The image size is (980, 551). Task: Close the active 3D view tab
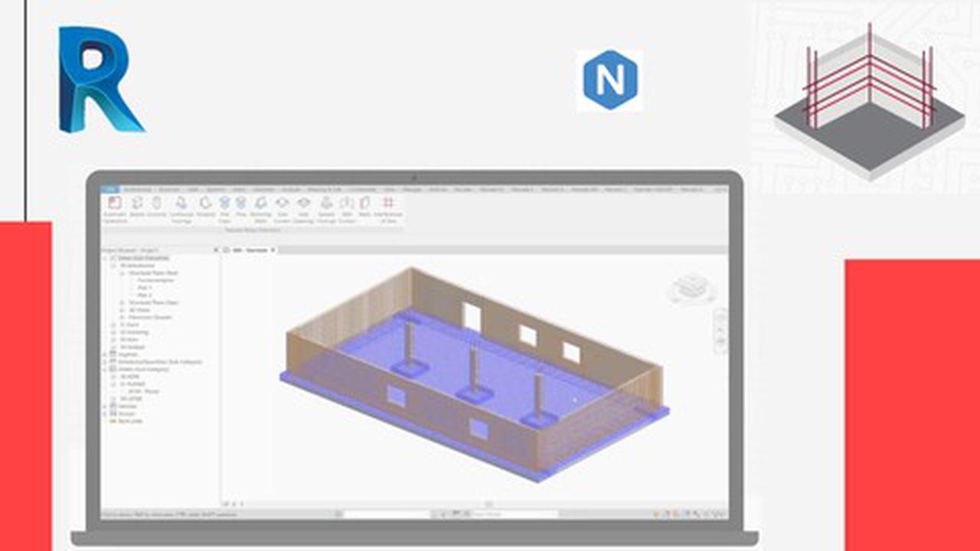click(x=273, y=250)
